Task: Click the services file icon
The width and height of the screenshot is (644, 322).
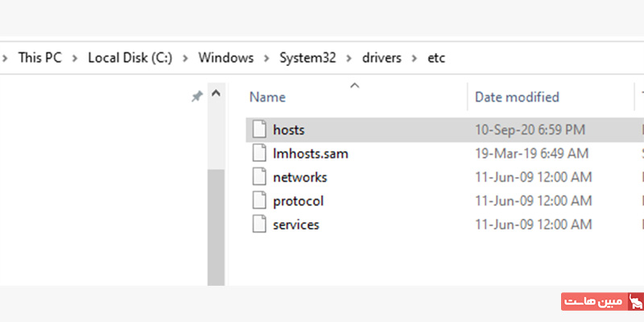Action: (x=258, y=225)
